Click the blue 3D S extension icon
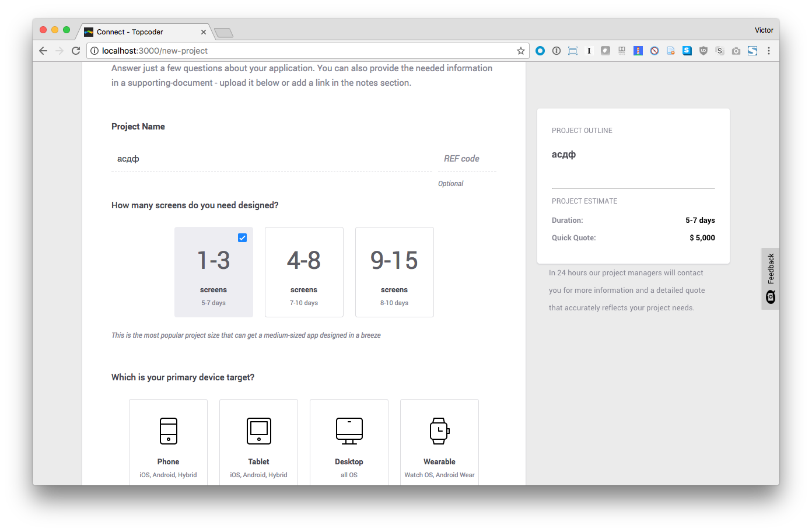 pyautogui.click(x=687, y=51)
